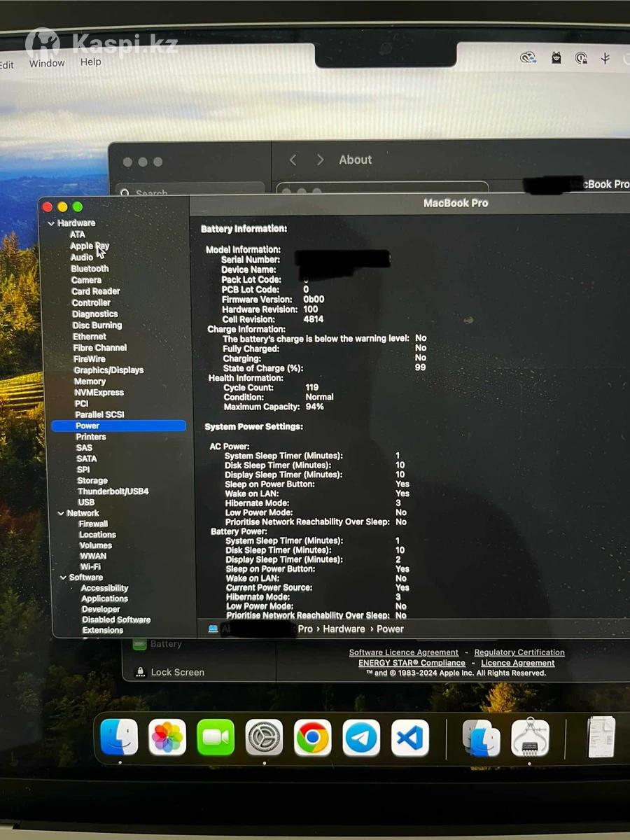Open Migration Assistant icon in the Dock

tap(482, 738)
